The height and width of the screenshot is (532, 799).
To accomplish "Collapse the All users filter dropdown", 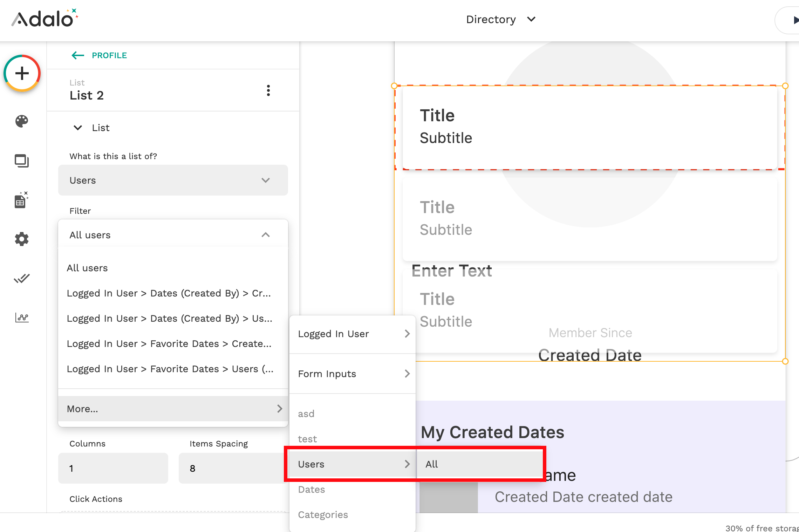I will point(265,235).
